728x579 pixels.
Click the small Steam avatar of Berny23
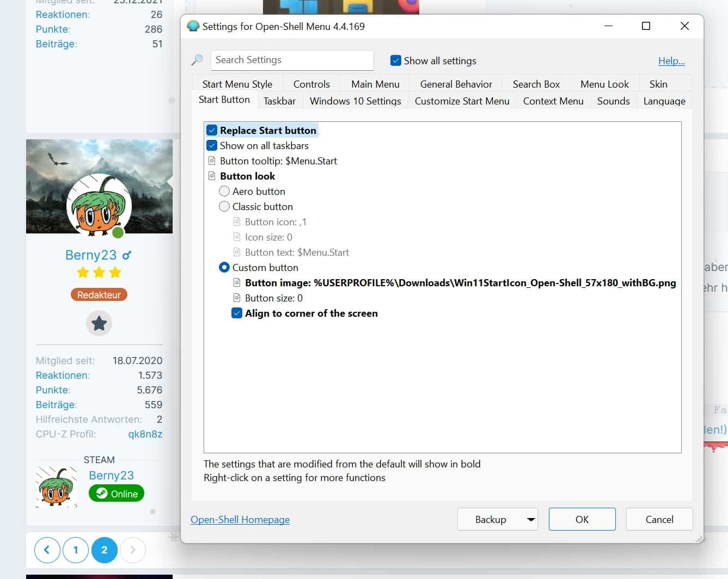pos(57,487)
